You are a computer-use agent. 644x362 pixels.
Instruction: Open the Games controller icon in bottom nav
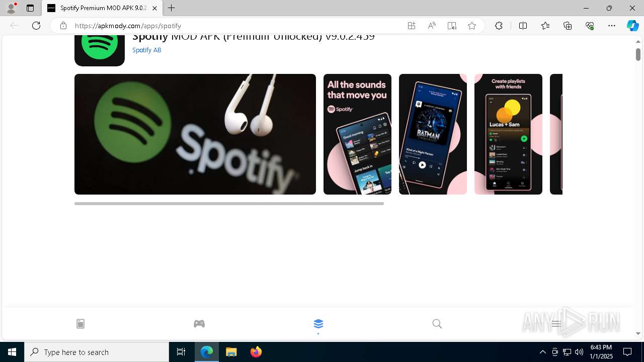(199, 324)
